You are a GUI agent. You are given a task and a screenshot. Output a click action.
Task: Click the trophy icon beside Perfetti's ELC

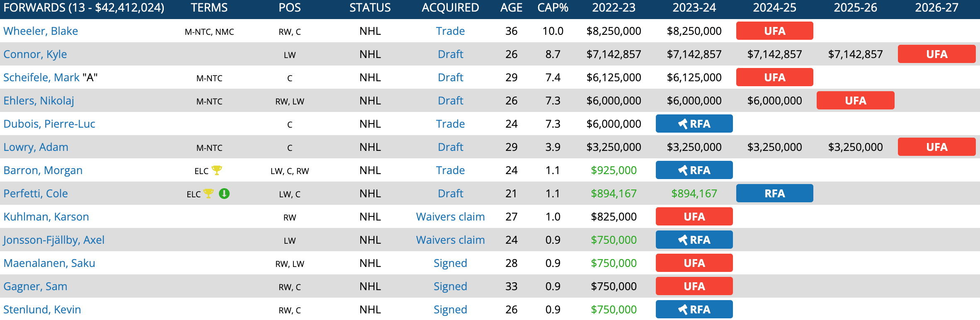coord(209,193)
